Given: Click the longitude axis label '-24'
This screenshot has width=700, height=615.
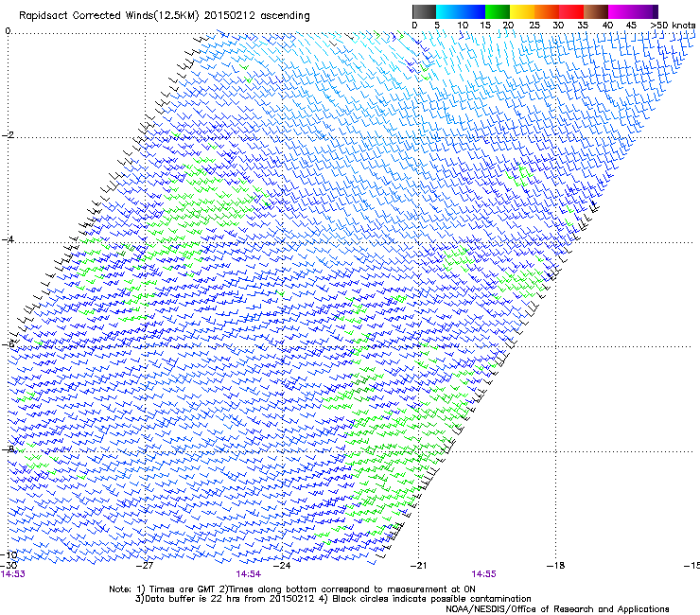Looking at the screenshot, I should click(282, 566).
